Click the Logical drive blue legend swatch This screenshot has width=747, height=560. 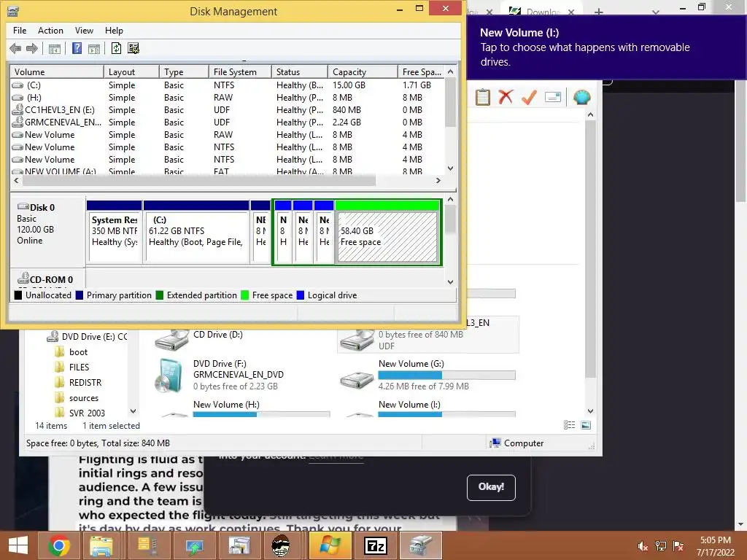pos(300,295)
